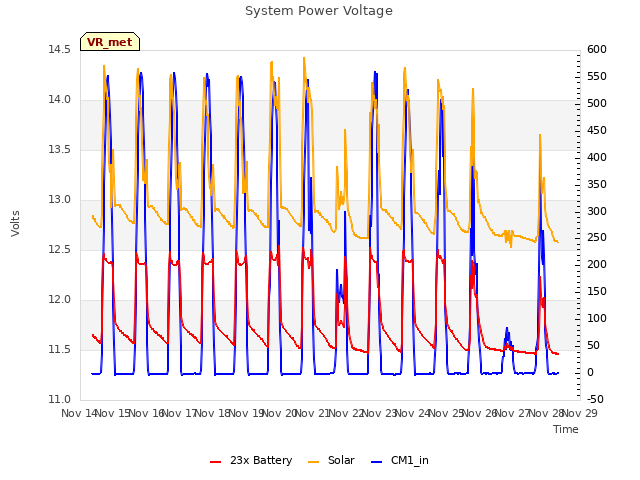The width and height of the screenshot is (640, 480).
Task: Click the System Power Voltage chart title
Action: [x=319, y=11]
